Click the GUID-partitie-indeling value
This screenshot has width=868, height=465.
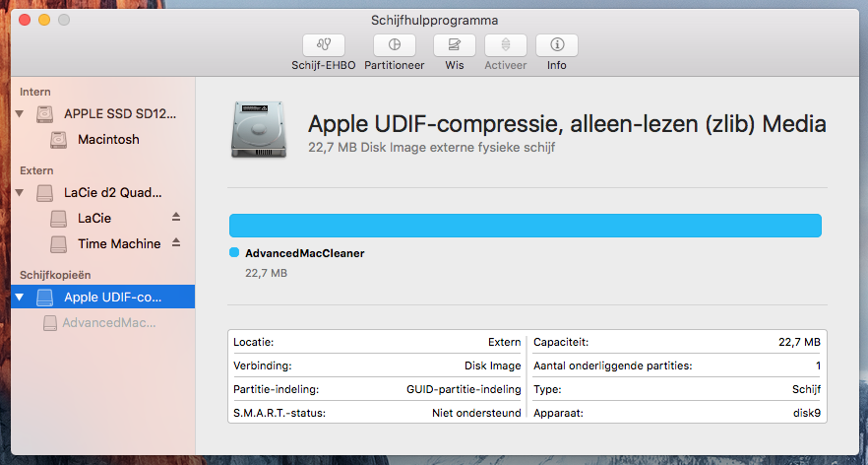pos(464,389)
